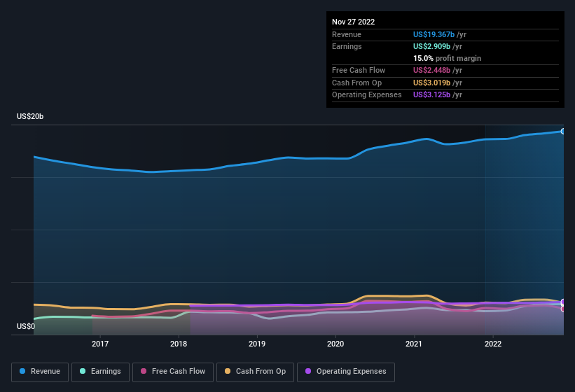Image resolution: width=575 pixels, height=392 pixels.
Task: Toggle the Operating Expenses series
Action: pos(345,372)
